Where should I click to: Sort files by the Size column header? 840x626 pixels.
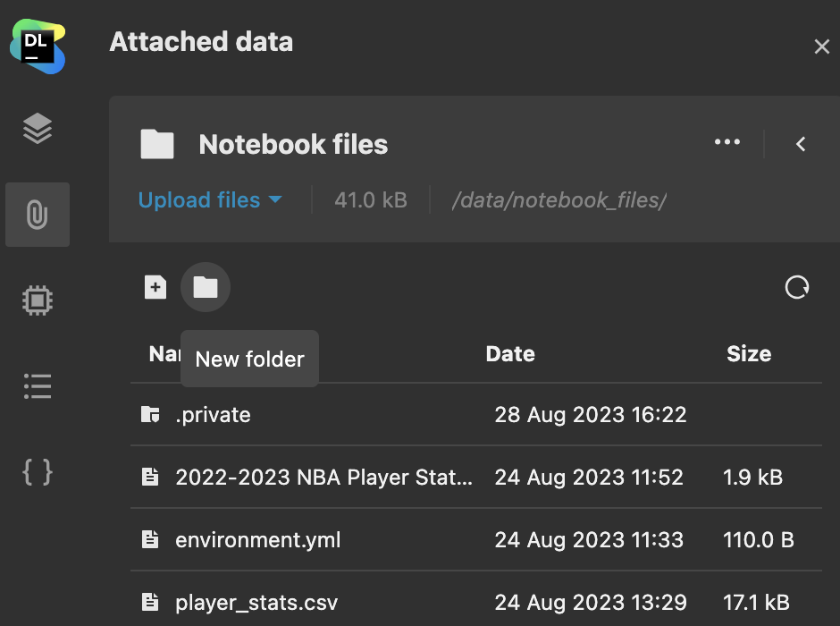click(749, 354)
